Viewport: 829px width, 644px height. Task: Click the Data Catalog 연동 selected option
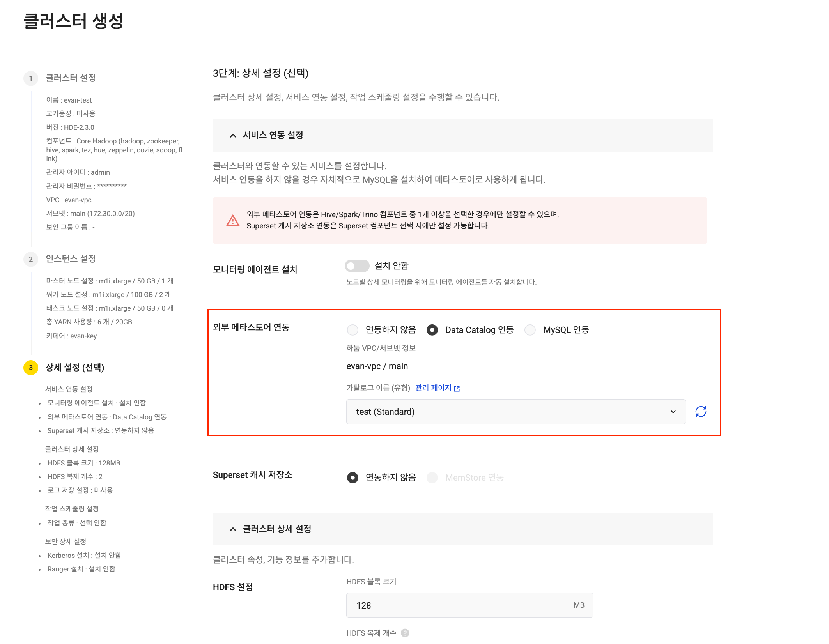[x=433, y=330]
